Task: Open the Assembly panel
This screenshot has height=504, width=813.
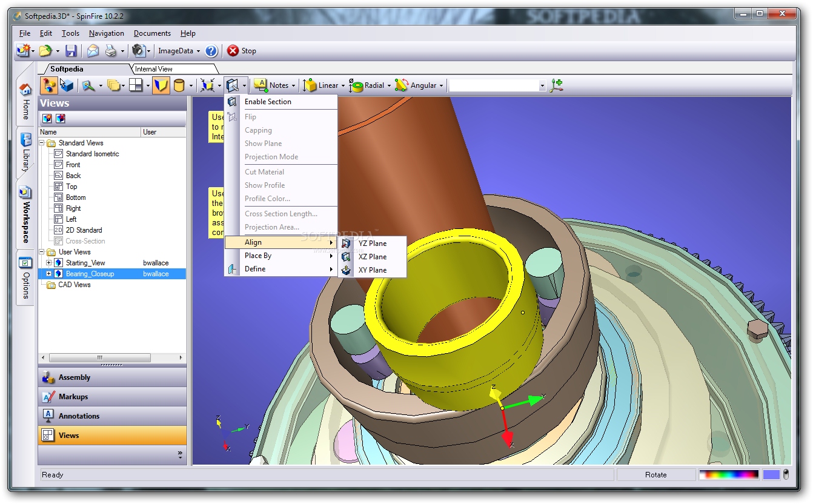Action: click(113, 377)
